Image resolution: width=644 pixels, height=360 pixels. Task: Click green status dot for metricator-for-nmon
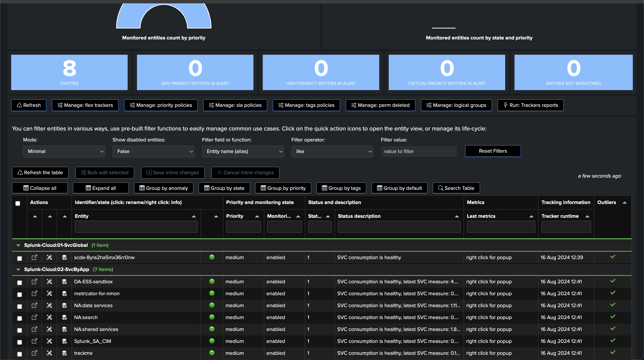(x=212, y=293)
